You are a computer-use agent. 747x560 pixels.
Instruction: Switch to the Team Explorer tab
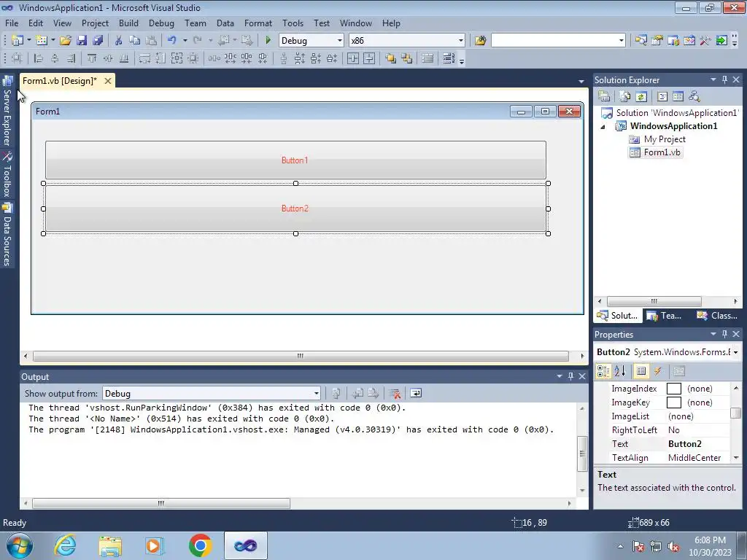pos(665,316)
